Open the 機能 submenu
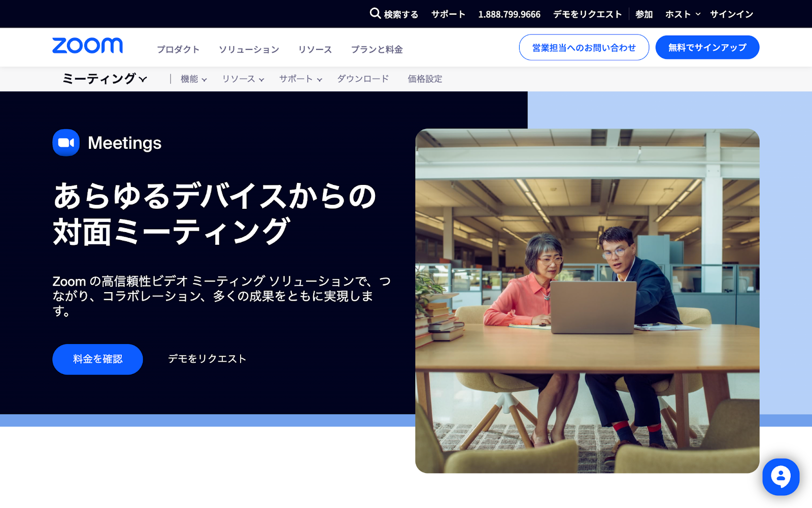The height and width of the screenshot is (508, 812). click(194, 79)
